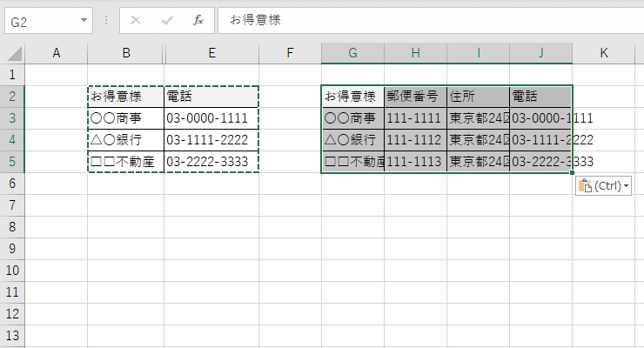Click the Cancel (X) formula bar icon
The width and height of the screenshot is (644, 348).
[x=136, y=20]
